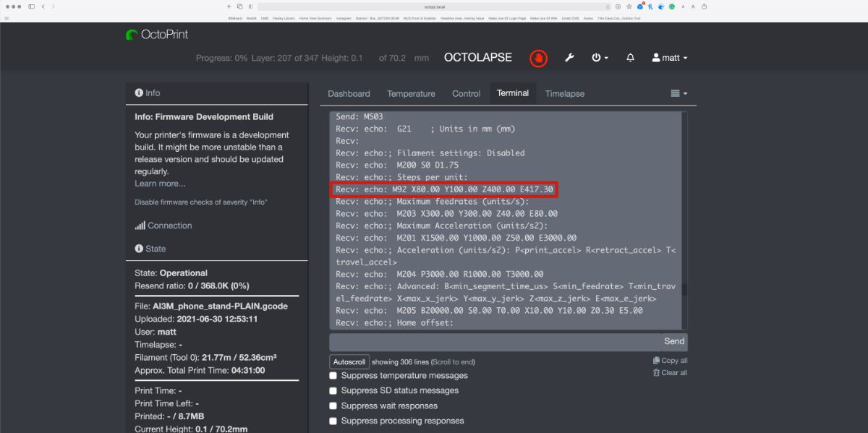The width and height of the screenshot is (868, 433).
Task: Click the browser address bar
Action: click(434, 7)
